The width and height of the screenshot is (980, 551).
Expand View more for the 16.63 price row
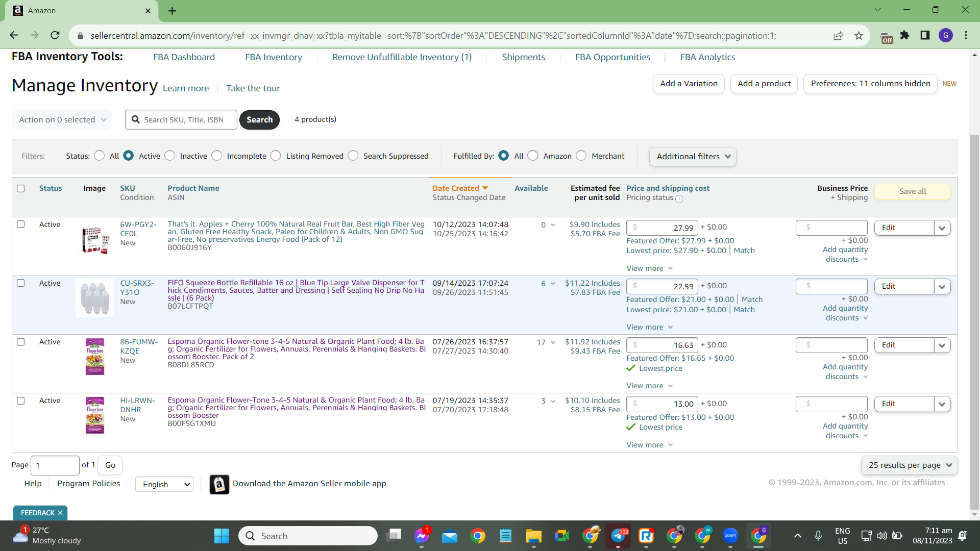tap(650, 386)
